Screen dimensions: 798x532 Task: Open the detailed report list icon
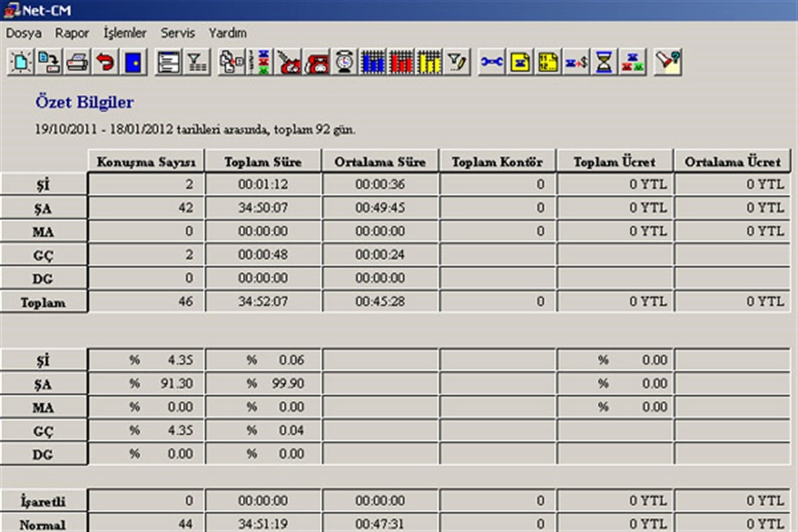[170, 63]
